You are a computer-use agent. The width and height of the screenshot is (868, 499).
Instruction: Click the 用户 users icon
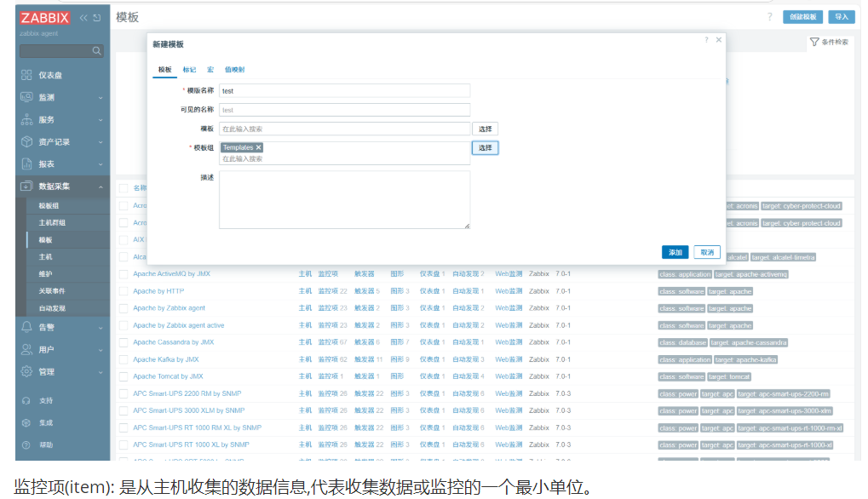(x=26, y=349)
